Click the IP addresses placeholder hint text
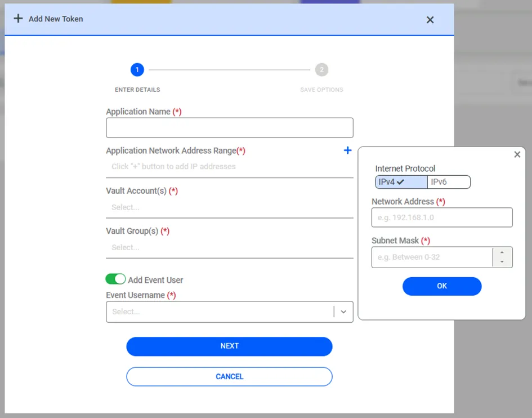The width and height of the screenshot is (532, 418). pyautogui.click(x=173, y=166)
